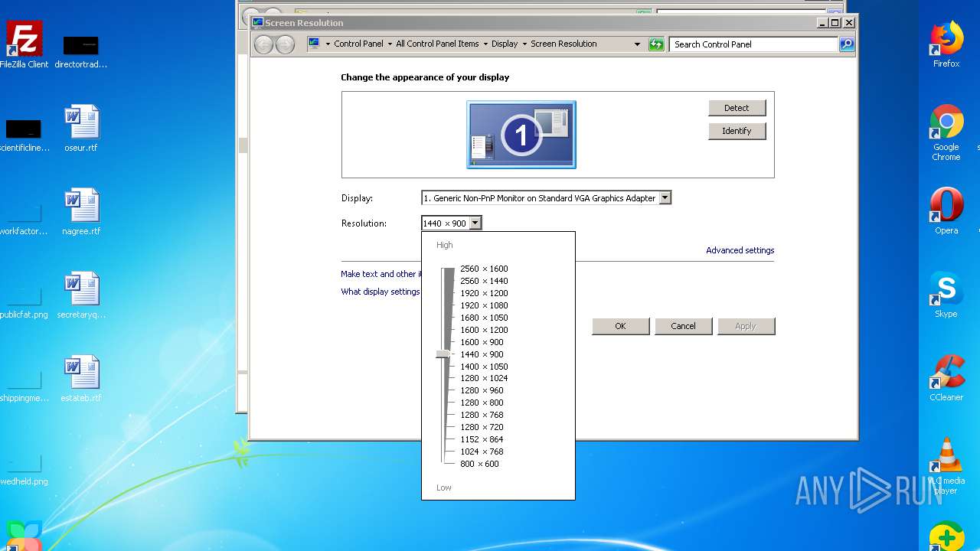Screen dimensions: 980x551
Task: Click the Forward navigation arrow
Action: tap(285, 44)
